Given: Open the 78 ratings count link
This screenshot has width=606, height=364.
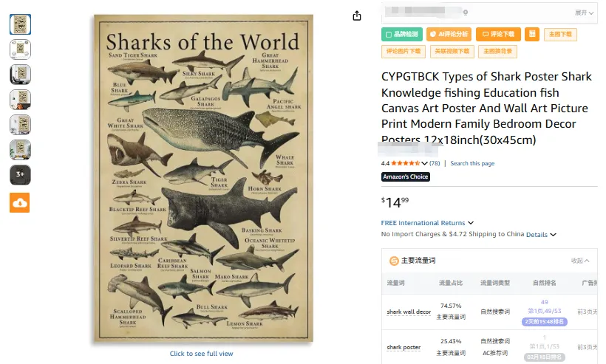Looking at the screenshot, I should click(435, 163).
